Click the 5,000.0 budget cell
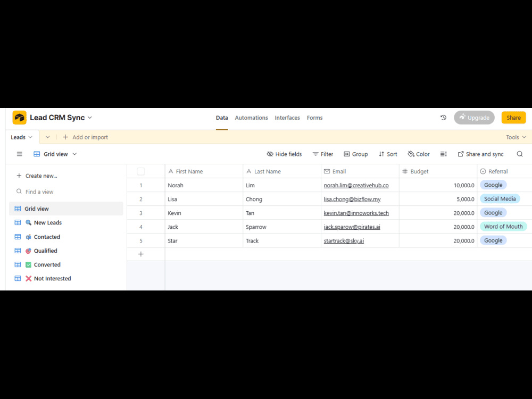Image resolution: width=532 pixels, height=399 pixels. tap(438, 199)
